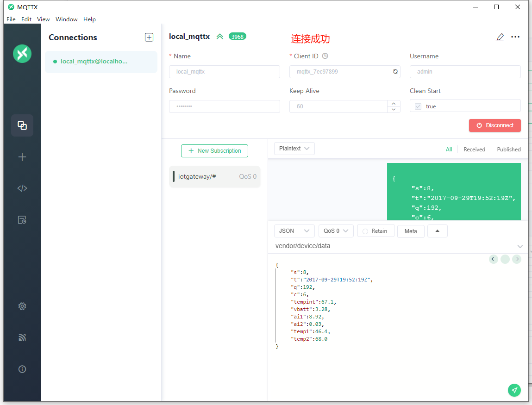Open the Connections page icon in sidebar

point(22,125)
